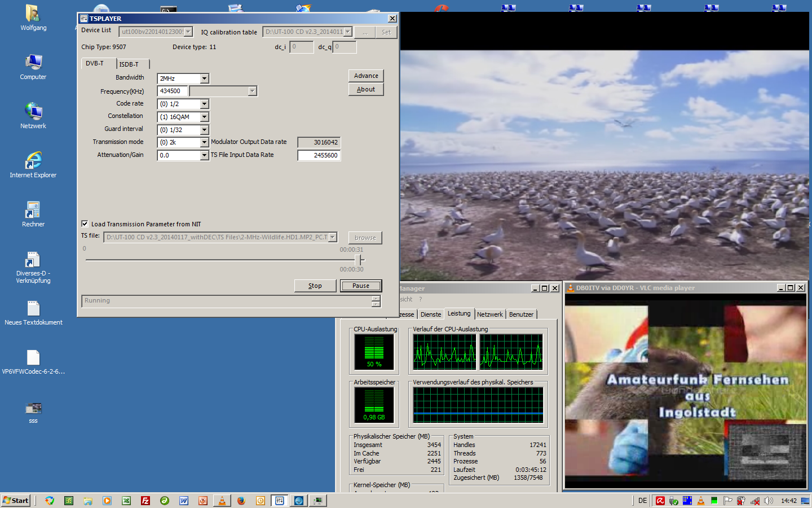Switch to the ISDB-T tab
This screenshot has width=812, height=508.
coord(129,64)
